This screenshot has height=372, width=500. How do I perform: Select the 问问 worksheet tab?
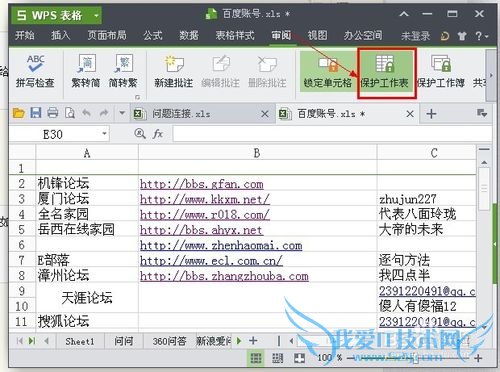(124, 341)
